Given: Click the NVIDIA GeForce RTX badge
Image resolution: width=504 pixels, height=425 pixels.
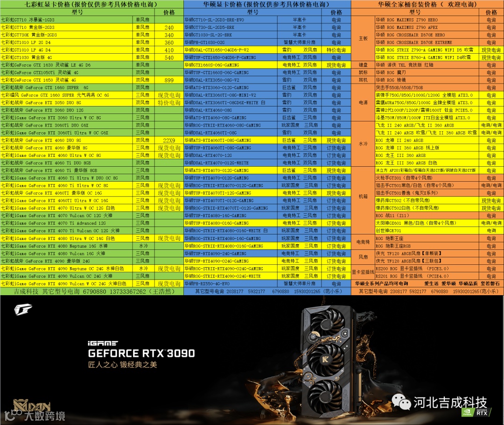Looking at the screenshot, I should (476, 412).
